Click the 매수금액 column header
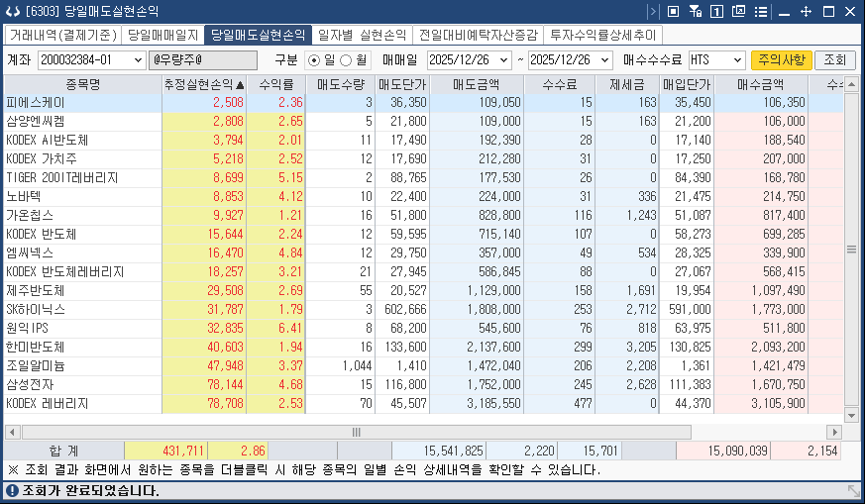Image resolution: width=865 pixels, height=504 pixels. tap(761, 84)
